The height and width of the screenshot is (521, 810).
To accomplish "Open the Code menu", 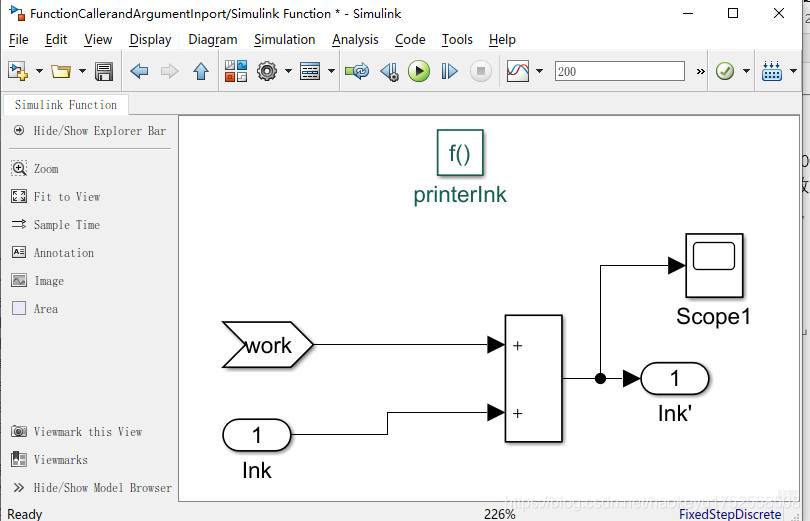I will coord(410,40).
